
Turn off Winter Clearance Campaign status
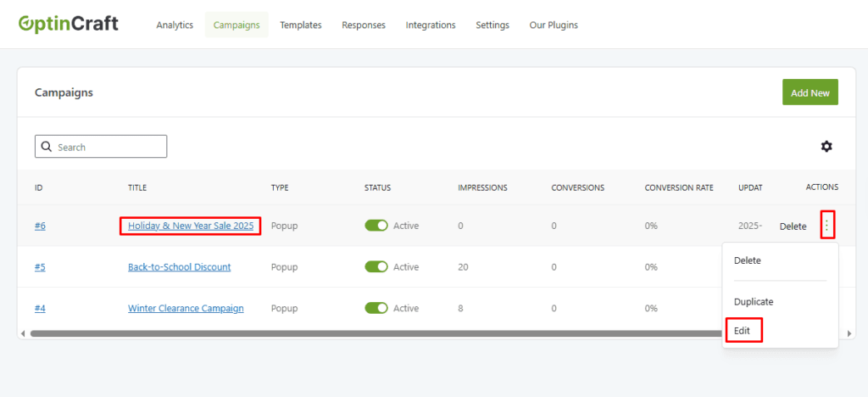376,309
